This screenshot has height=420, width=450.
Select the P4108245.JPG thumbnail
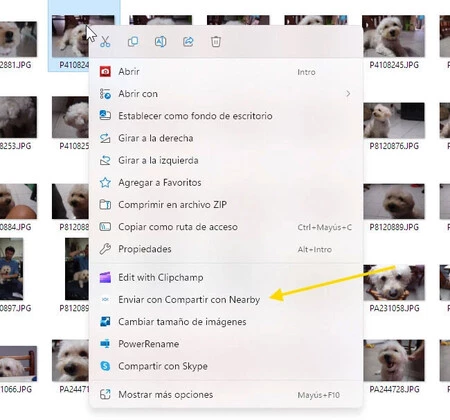(393, 36)
